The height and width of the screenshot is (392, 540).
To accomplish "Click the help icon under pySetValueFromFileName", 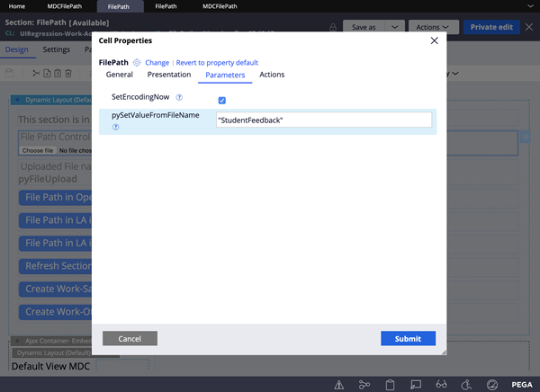I will tap(115, 128).
